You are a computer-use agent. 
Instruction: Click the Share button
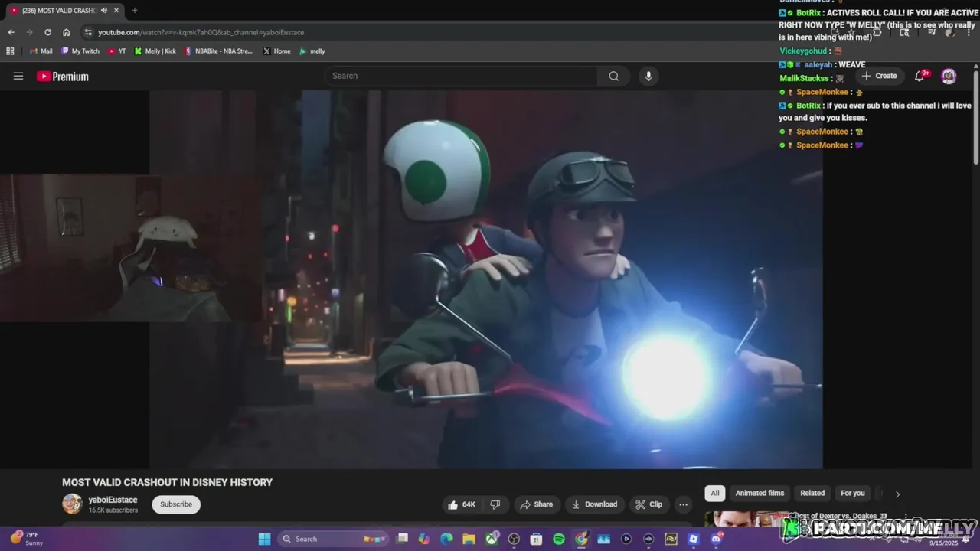536,504
